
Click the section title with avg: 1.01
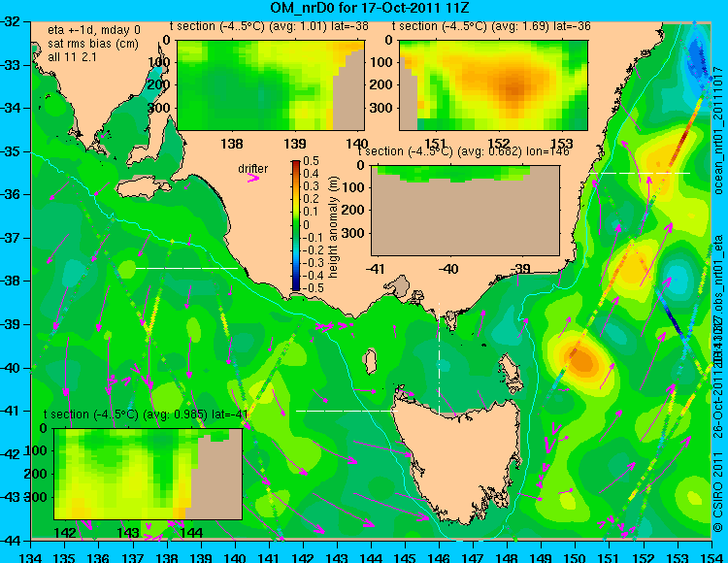[x=268, y=26]
